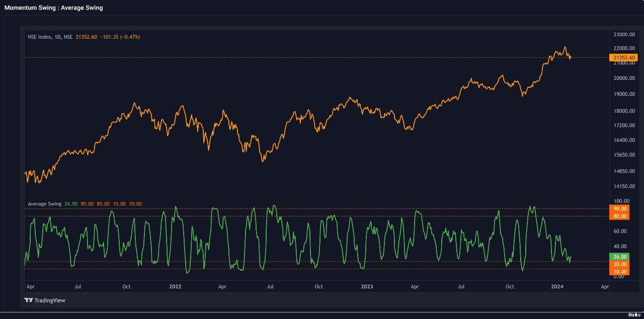Click the orange 21352.60 price badge on right axis
The height and width of the screenshot is (319, 644).
coord(624,58)
